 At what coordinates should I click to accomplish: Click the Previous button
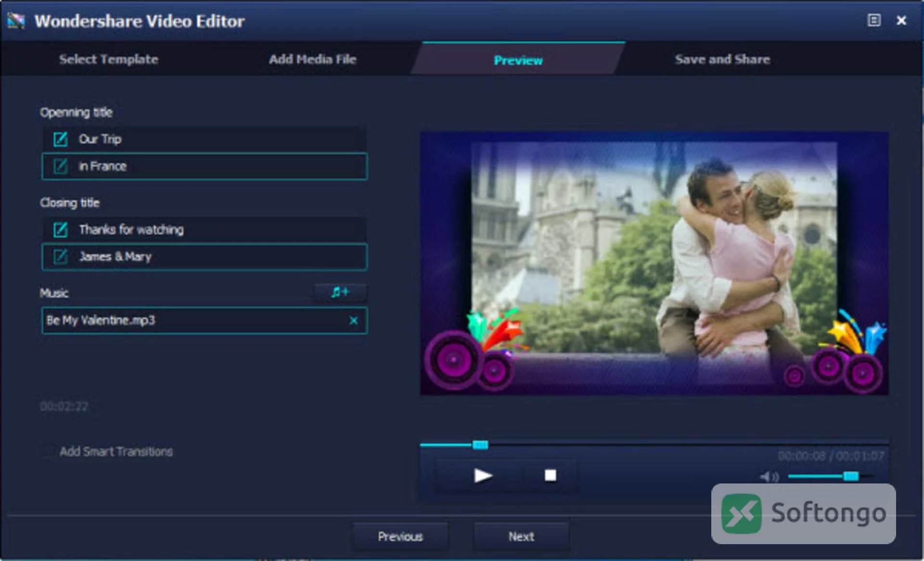tap(400, 536)
